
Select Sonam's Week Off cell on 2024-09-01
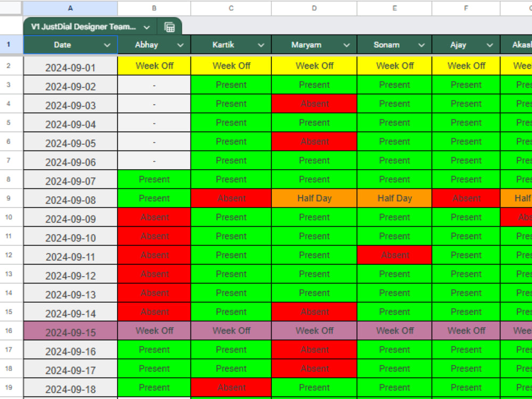click(394, 66)
